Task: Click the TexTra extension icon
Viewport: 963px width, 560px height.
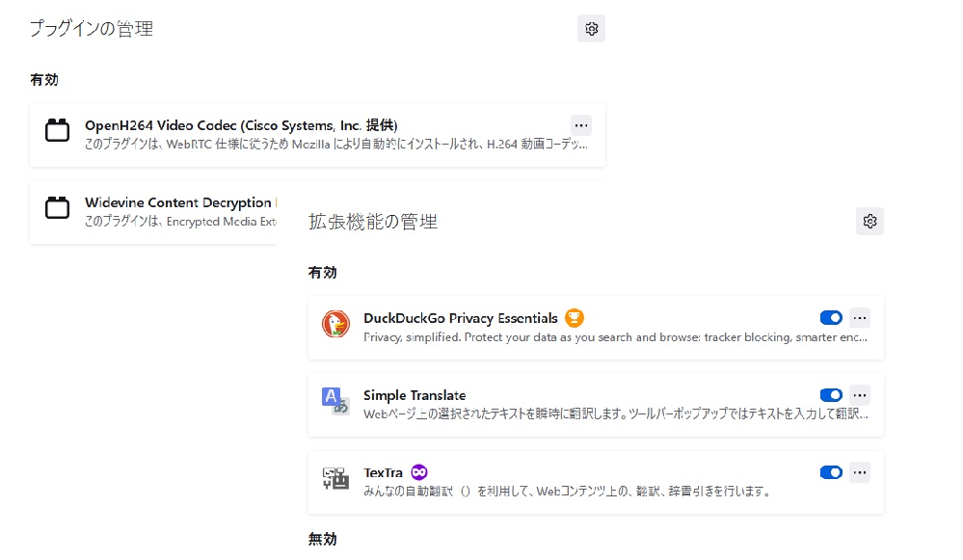Action: pos(336,478)
